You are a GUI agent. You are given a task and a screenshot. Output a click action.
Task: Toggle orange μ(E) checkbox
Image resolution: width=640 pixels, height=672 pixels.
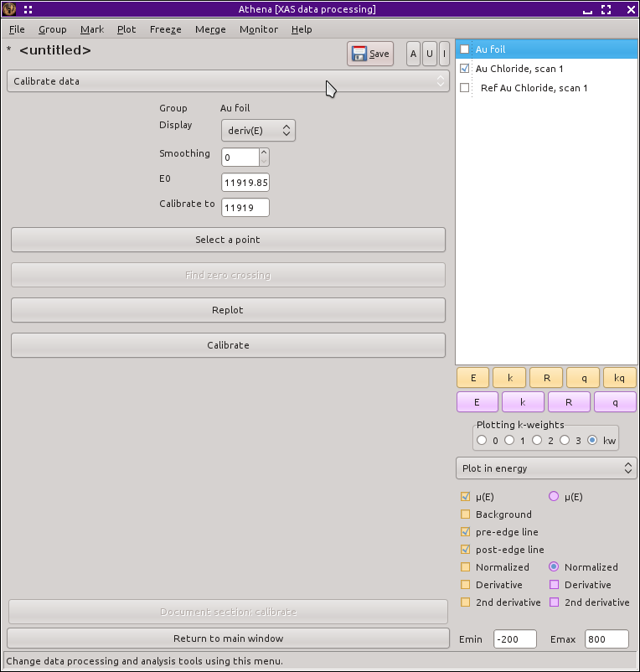[465, 496]
